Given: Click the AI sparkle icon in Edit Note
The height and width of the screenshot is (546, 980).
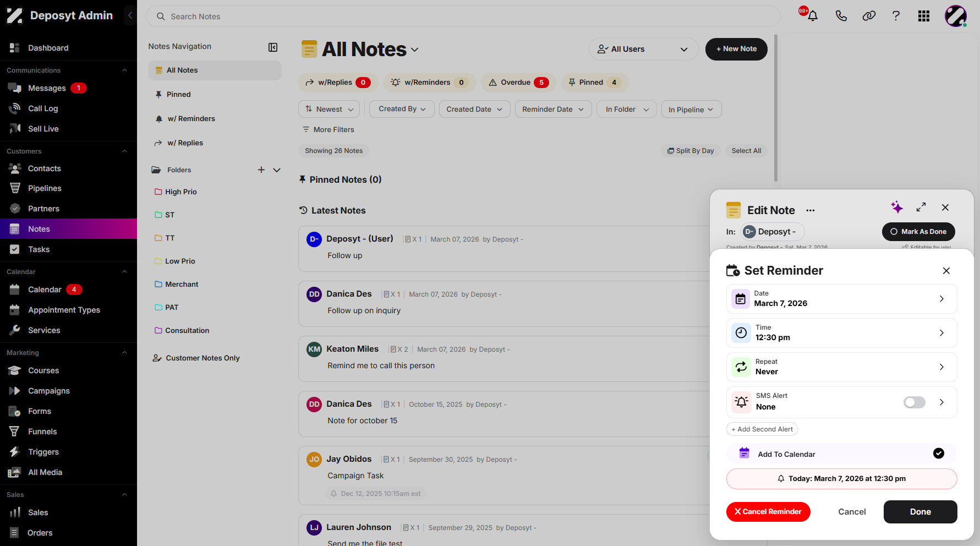Looking at the screenshot, I should [897, 207].
